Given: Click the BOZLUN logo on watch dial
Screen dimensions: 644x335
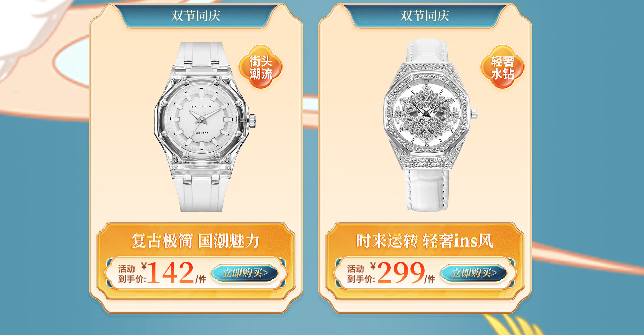Looking at the screenshot, I should (x=202, y=106).
